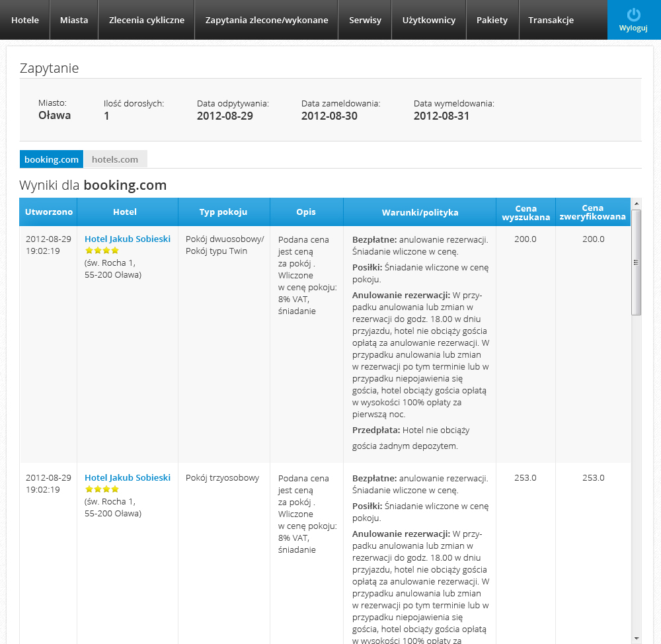Click the verified price 200.0

click(593, 239)
